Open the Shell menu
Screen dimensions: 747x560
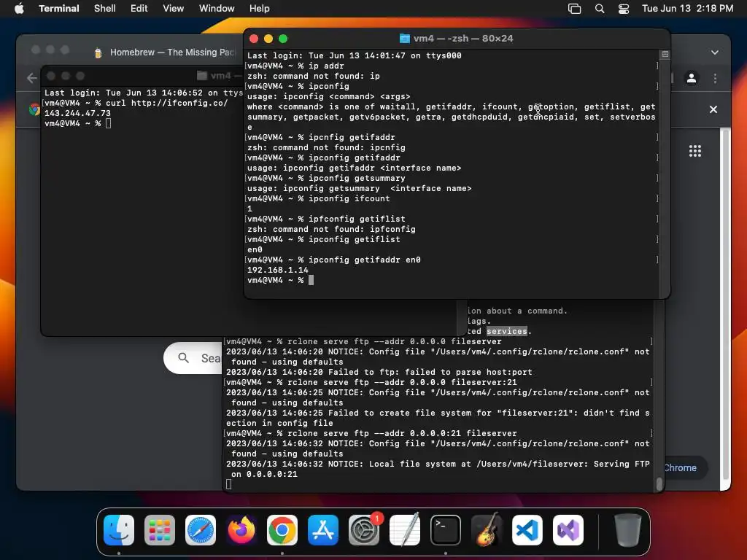click(x=105, y=9)
